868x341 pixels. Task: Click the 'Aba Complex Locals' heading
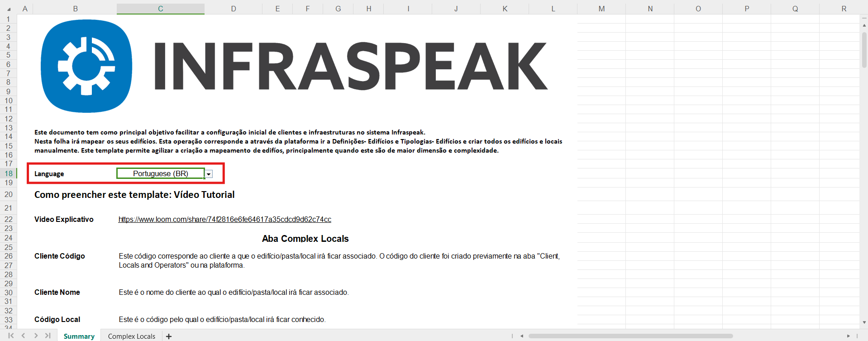(305, 239)
